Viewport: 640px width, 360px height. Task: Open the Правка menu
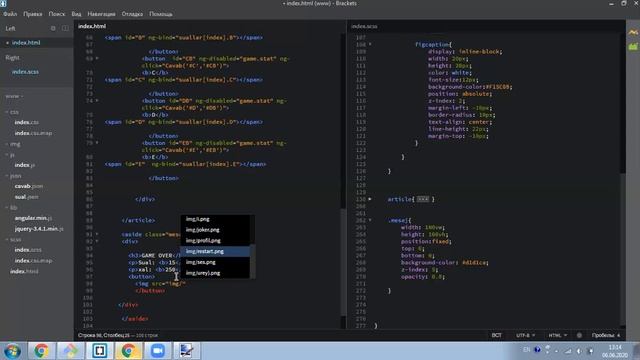click(33, 14)
